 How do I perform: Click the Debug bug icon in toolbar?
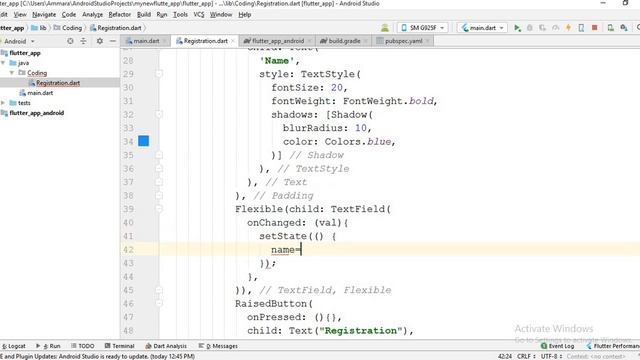coord(530,28)
